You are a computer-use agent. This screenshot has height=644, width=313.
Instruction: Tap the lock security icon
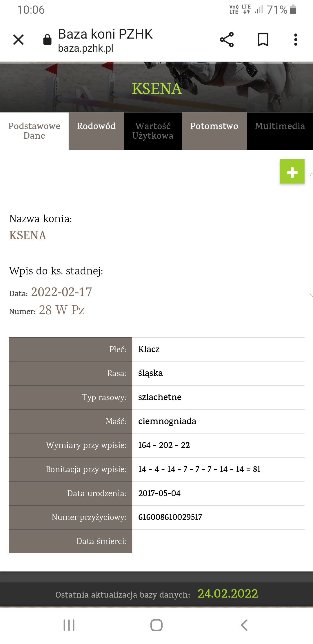47,39
